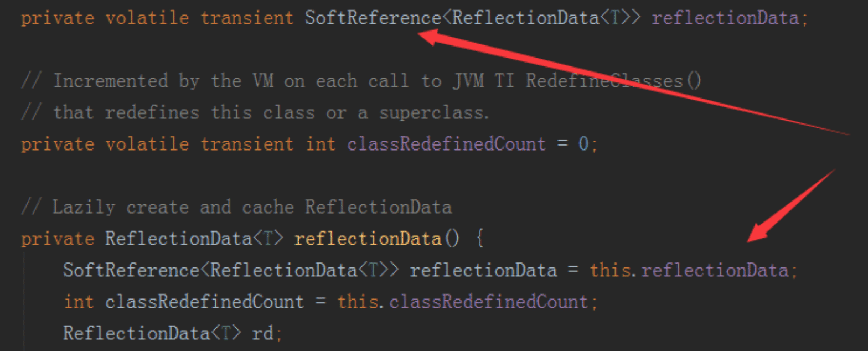
Task: Click the RedefineClasses() word in the comment
Action: pyautogui.click(x=613, y=81)
